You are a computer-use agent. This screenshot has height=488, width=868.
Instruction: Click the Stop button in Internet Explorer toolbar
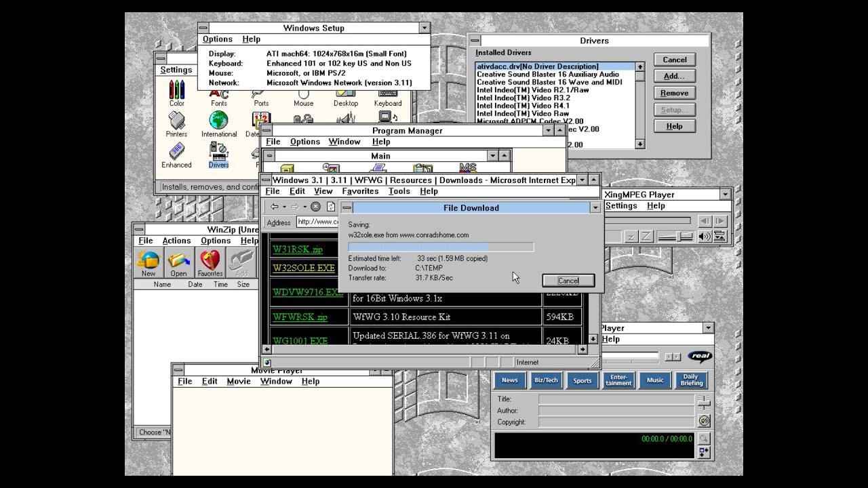315,207
